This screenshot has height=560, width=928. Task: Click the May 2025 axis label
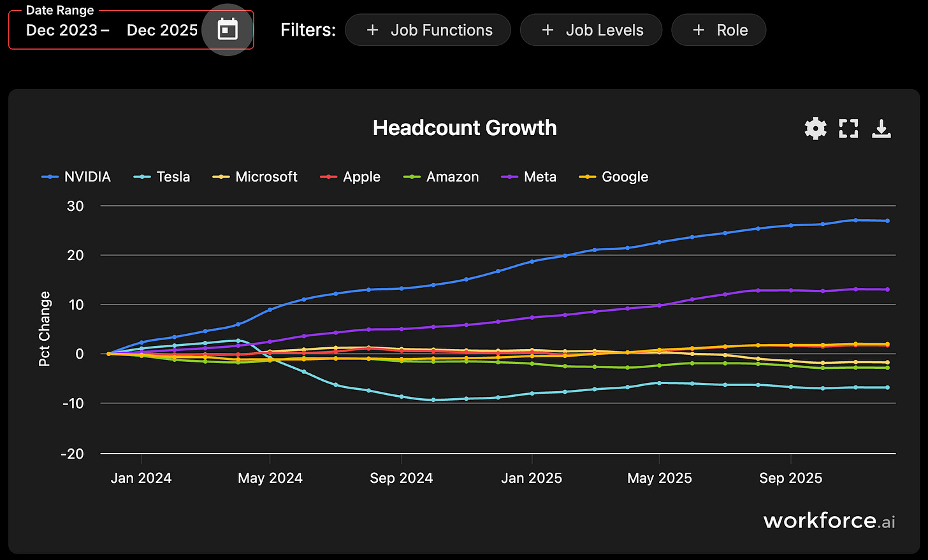[660, 478]
